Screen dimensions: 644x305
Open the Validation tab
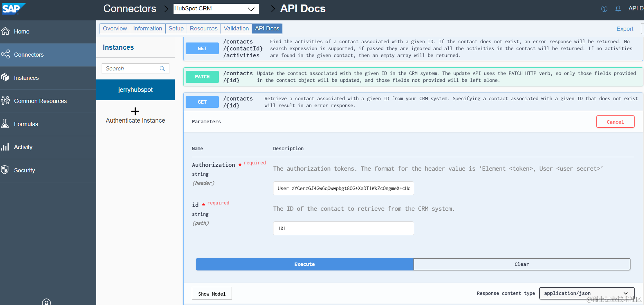[x=236, y=28]
